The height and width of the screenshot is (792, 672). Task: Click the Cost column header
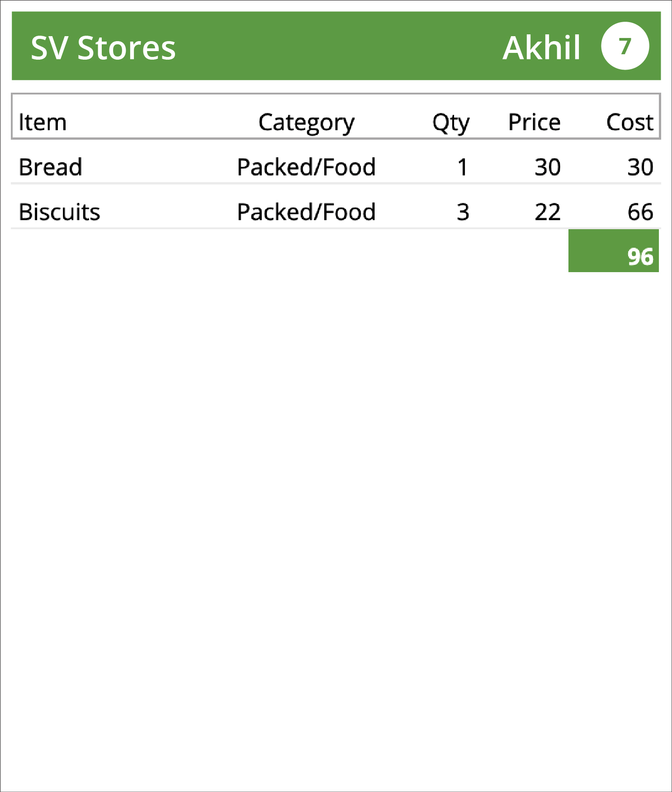pos(630,122)
